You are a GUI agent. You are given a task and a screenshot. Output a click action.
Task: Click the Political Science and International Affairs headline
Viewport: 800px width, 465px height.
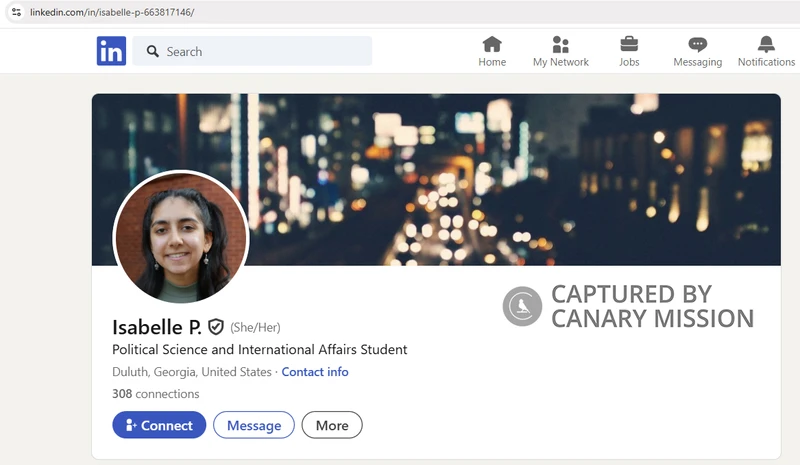260,350
